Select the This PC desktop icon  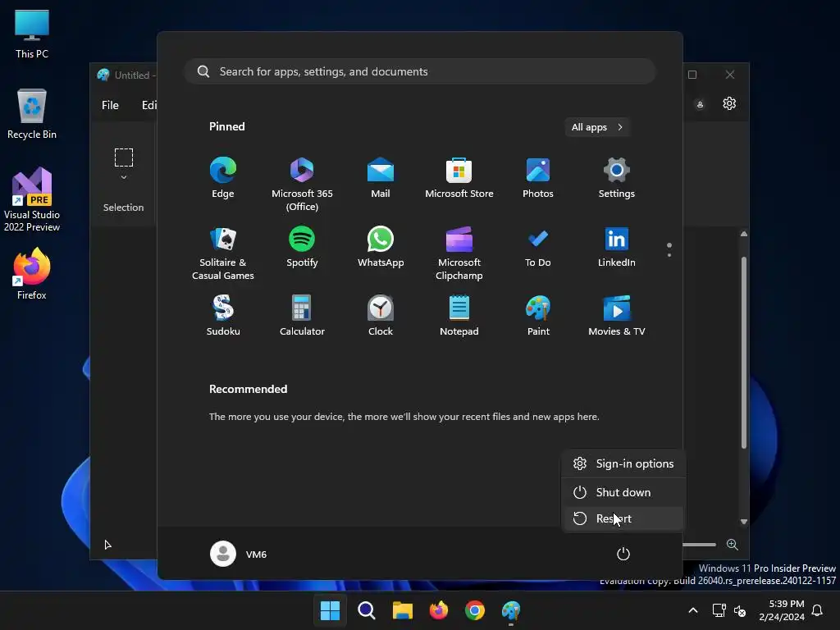click(x=32, y=34)
